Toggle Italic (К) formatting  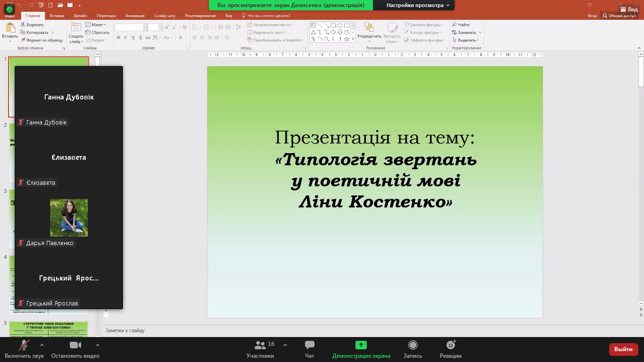point(126,38)
